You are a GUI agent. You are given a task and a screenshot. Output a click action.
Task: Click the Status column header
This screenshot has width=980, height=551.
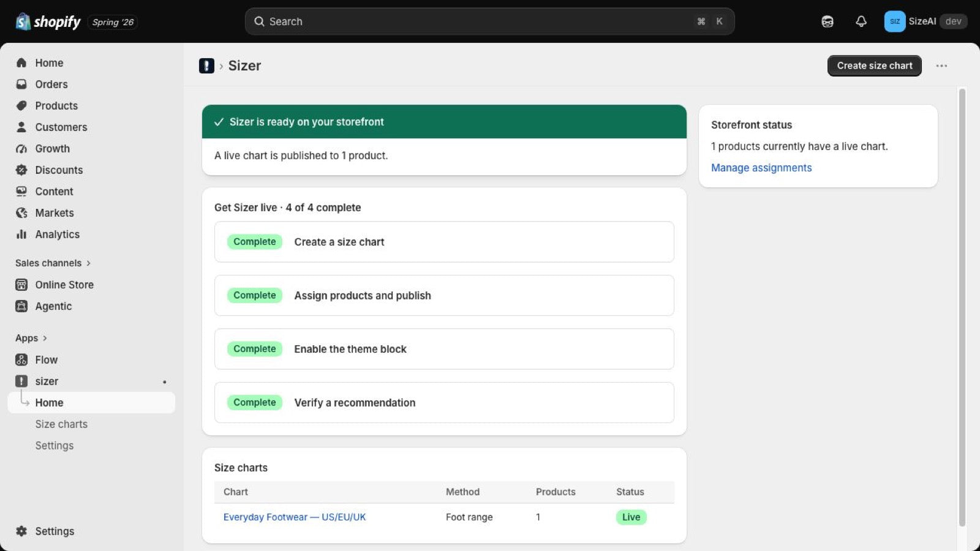[630, 492]
